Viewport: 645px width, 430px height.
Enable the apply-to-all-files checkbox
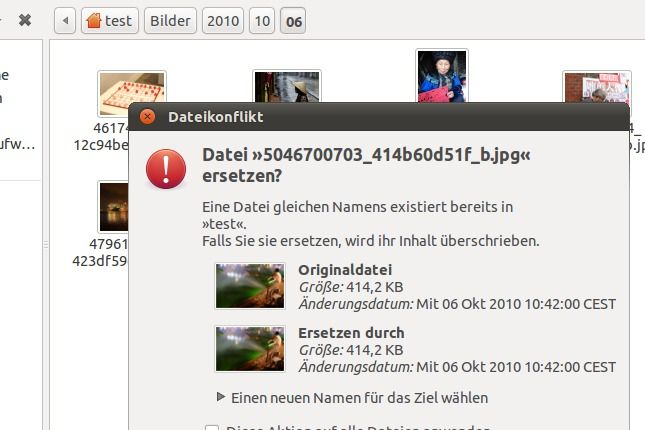click(x=212, y=428)
